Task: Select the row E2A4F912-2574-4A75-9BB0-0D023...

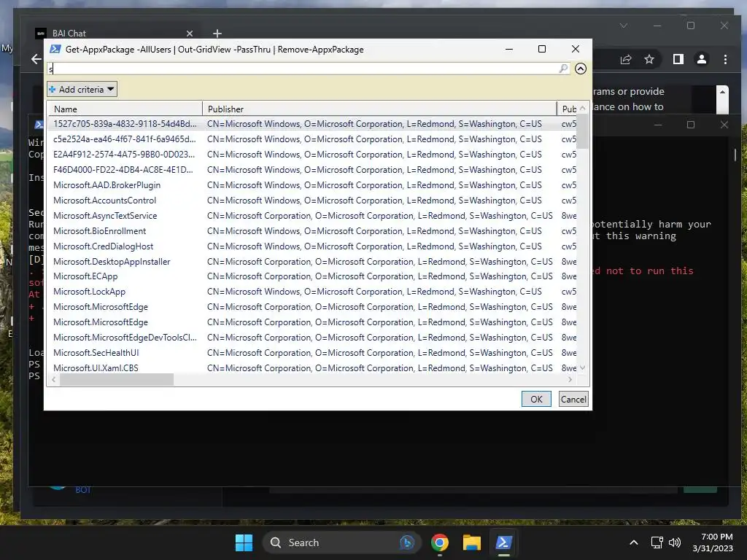Action: click(x=312, y=155)
